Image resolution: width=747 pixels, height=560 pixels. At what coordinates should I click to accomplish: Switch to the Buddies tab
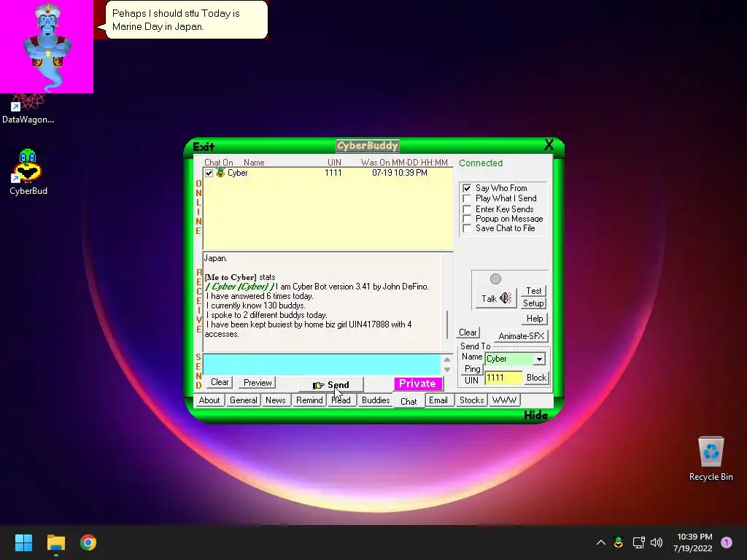click(x=376, y=400)
